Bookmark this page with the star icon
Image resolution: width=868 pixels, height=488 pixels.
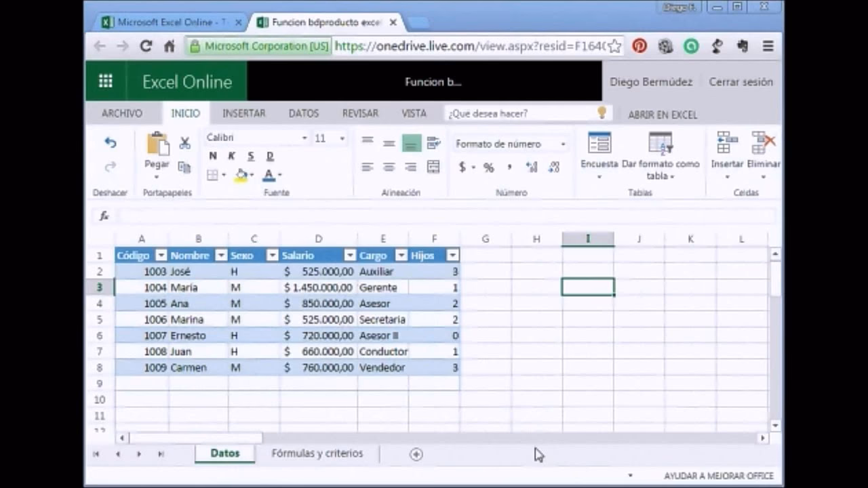[615, 46]
